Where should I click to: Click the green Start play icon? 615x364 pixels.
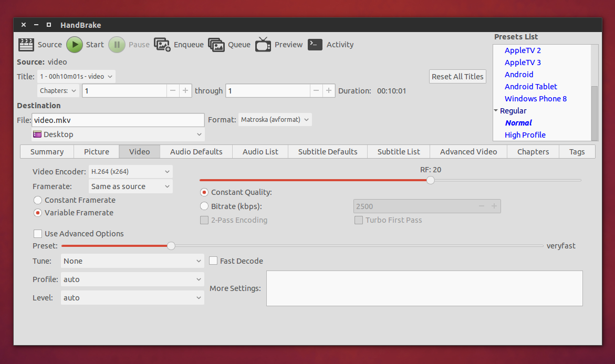[75, 45]
